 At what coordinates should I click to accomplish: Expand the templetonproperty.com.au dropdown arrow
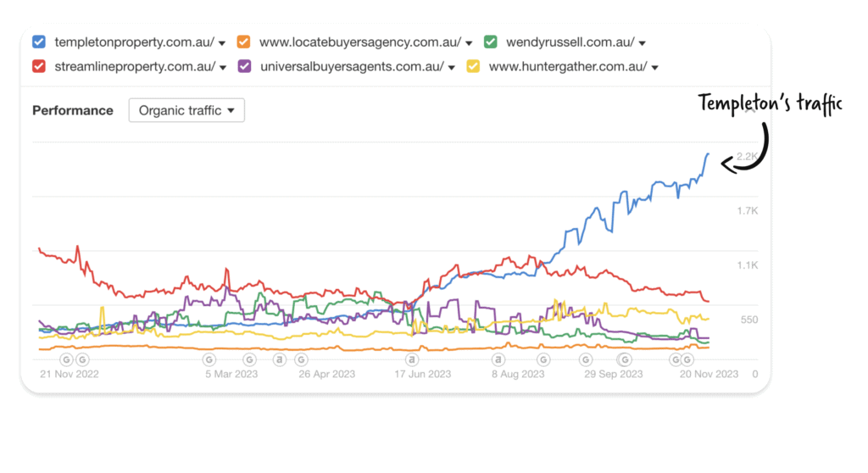click(x=222, y=43)
